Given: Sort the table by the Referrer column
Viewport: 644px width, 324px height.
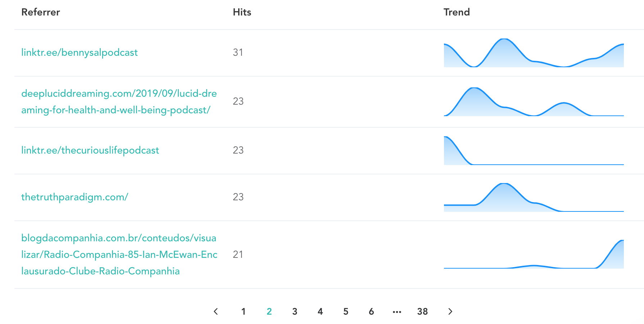Looking at the screenshot, I should 40,12.
